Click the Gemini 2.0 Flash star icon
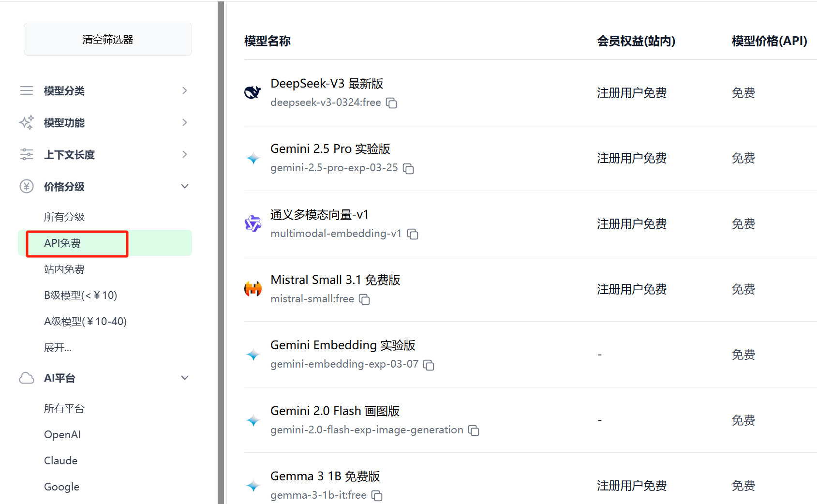This screenshot has height=504, width=817. point(253,420)
